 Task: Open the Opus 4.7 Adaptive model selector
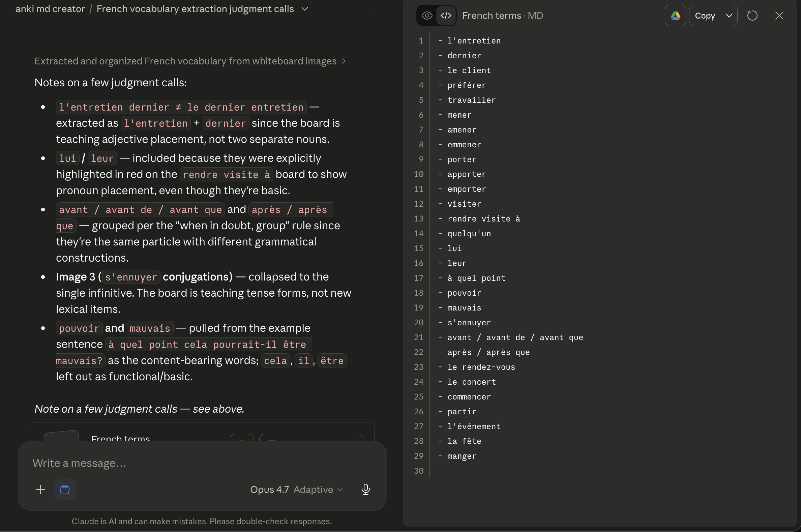[x=297, y=489]
